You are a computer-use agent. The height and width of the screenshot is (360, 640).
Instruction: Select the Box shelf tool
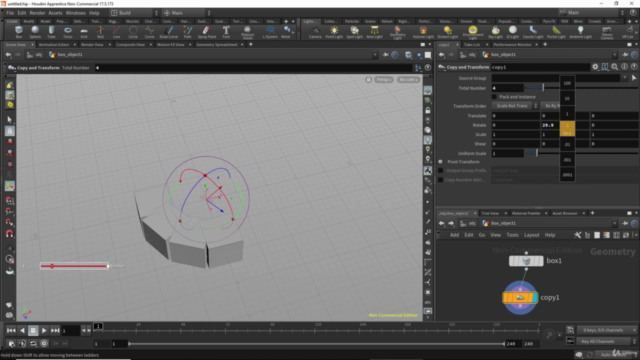(19, 32)
